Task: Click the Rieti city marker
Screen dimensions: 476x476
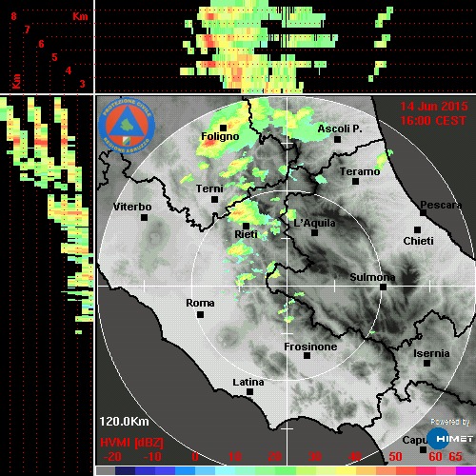Action: click(x=246, y=226)
